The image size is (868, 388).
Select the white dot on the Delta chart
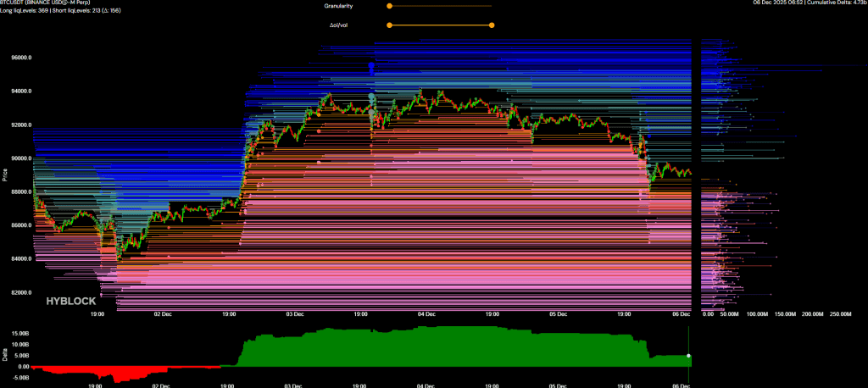(x=689, y=356)
